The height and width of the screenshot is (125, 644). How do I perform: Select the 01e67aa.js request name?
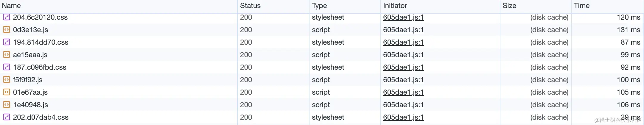[x=30, y=92]
